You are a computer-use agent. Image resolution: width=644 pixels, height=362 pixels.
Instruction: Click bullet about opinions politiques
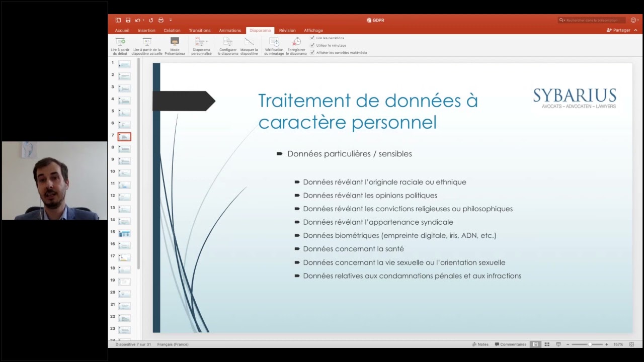(370, 196)
